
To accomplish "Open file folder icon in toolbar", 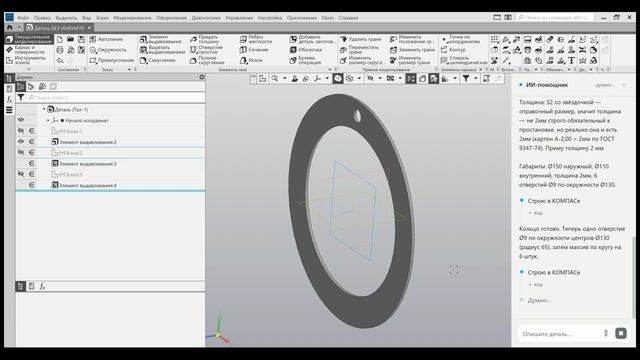I will (71, 39).
